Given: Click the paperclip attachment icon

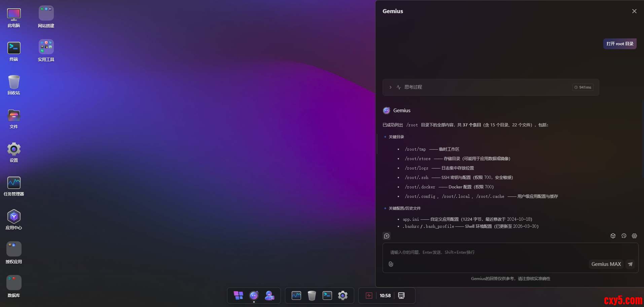Looking at the screenshot, I should point(391,264).
